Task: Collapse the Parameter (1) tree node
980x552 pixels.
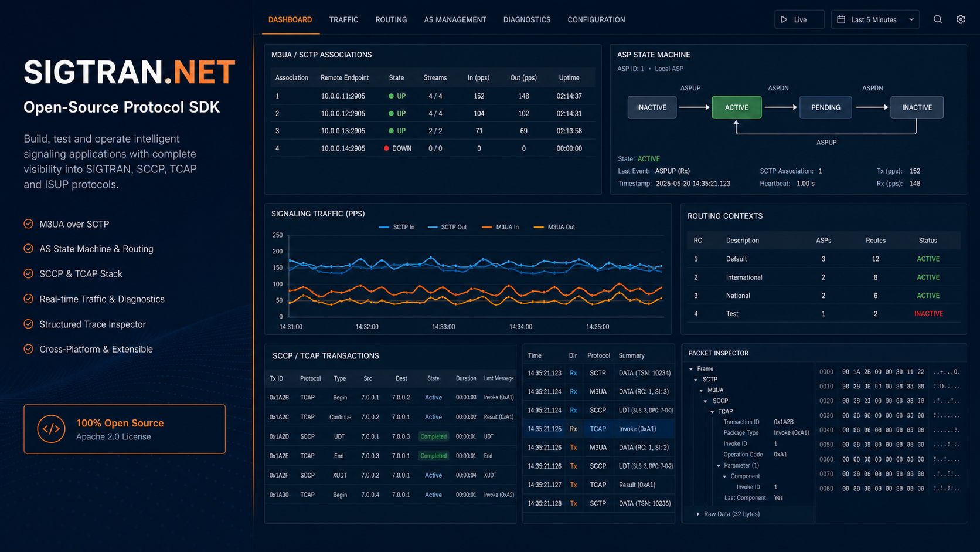Action: click(719, 466)
